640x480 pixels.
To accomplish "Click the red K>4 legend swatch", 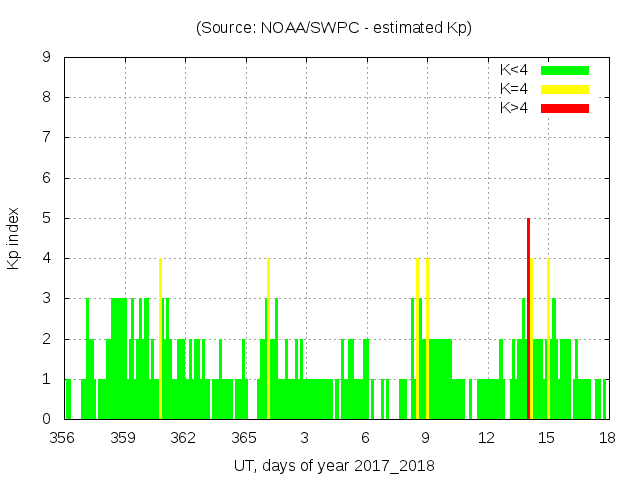I will coord(565,108).
